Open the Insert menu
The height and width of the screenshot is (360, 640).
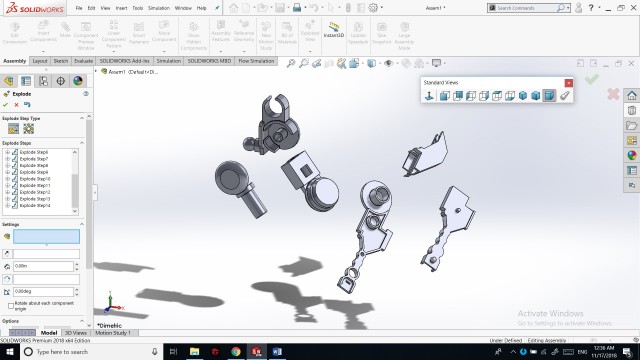click(121, 8)
